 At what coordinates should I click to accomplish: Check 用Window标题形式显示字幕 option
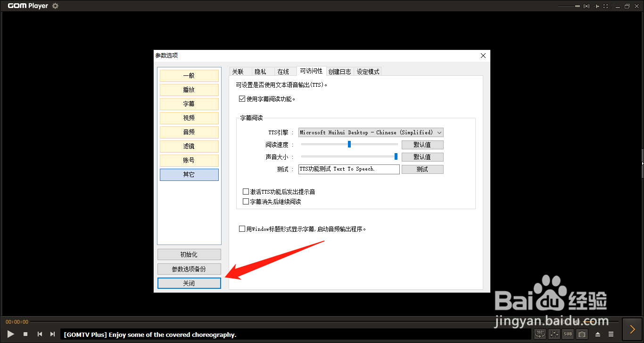point(242,229)
